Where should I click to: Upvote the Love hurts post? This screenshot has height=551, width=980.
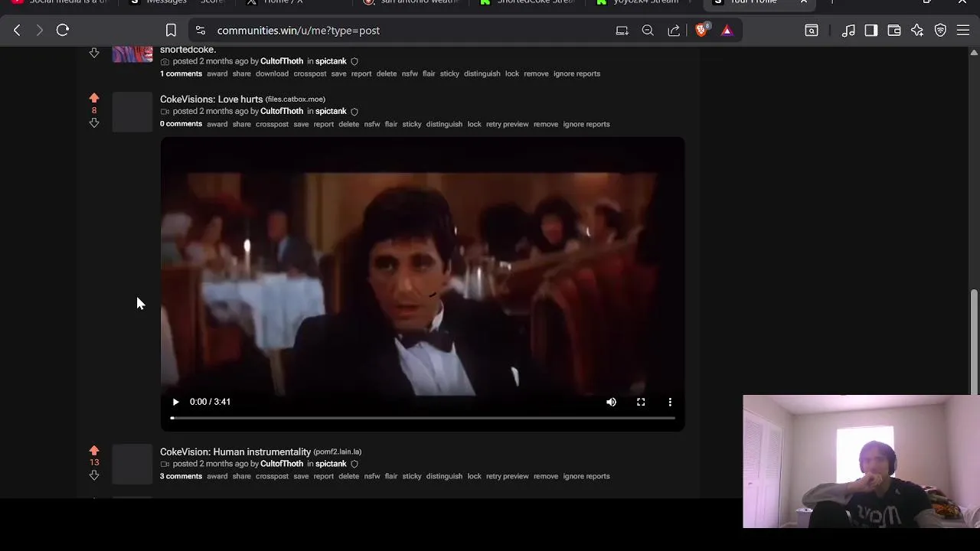(x=94, y=98)
